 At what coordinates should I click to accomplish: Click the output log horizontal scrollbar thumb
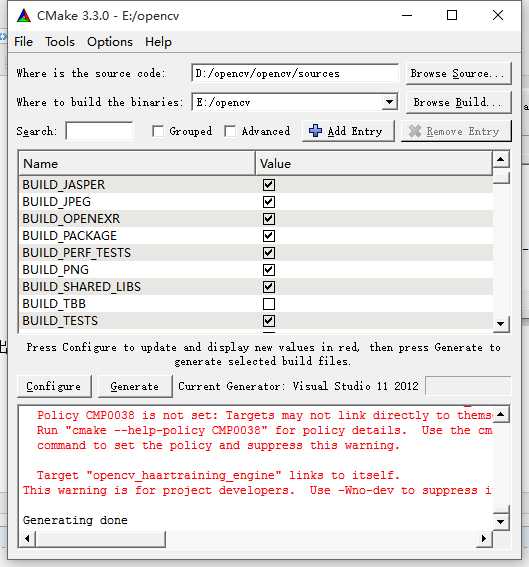coord(100,538)
